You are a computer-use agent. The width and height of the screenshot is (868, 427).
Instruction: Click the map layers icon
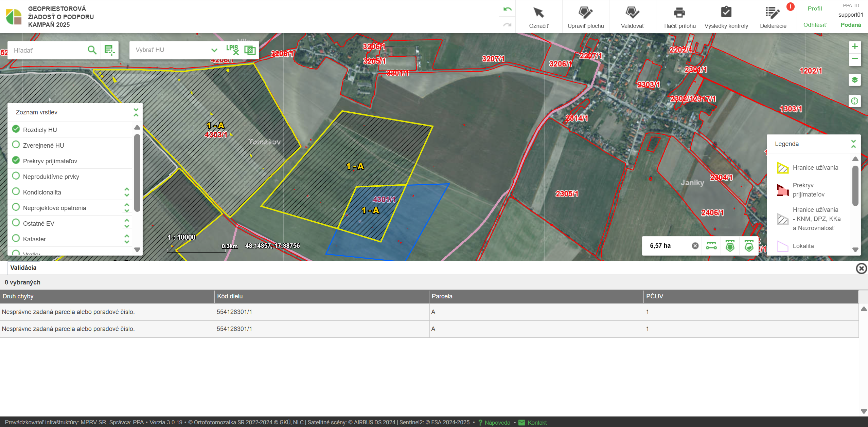pos(854,80)
